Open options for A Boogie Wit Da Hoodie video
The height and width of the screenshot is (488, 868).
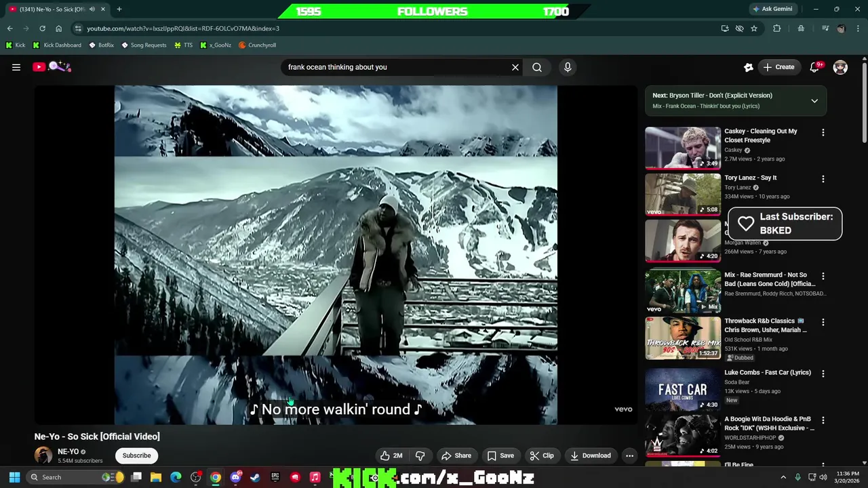(823, 420)
